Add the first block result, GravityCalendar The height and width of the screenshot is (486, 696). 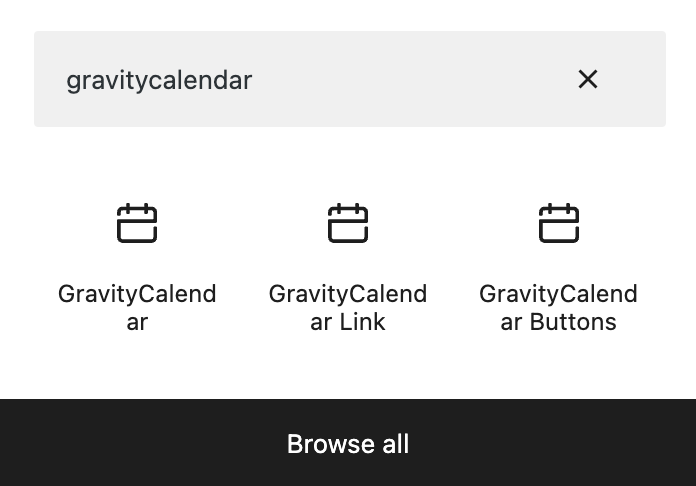pos(137,265)
